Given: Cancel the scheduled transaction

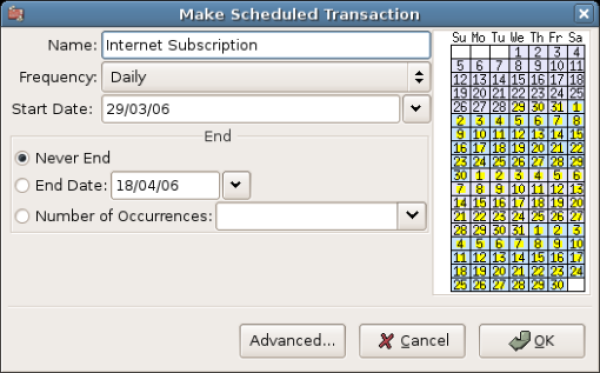Looking at the screenshot, I should pyautogui.click(x=412, y=341).
